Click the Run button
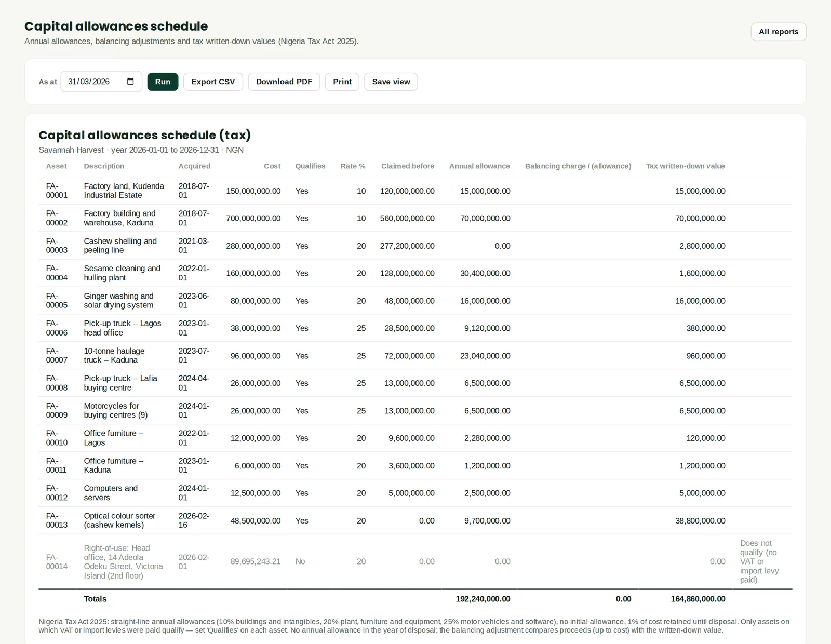The width and height of the screenshot is (831, 644). click(x=163, y=82)
